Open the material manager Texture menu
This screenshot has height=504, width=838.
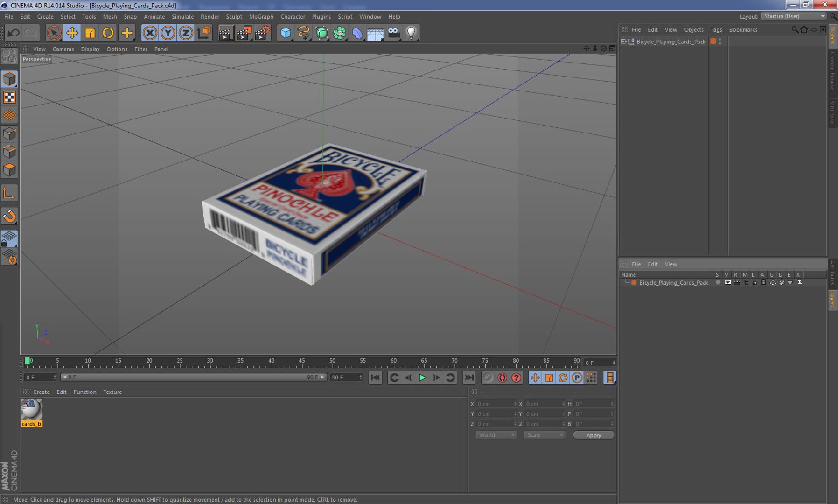click(112, 392)
